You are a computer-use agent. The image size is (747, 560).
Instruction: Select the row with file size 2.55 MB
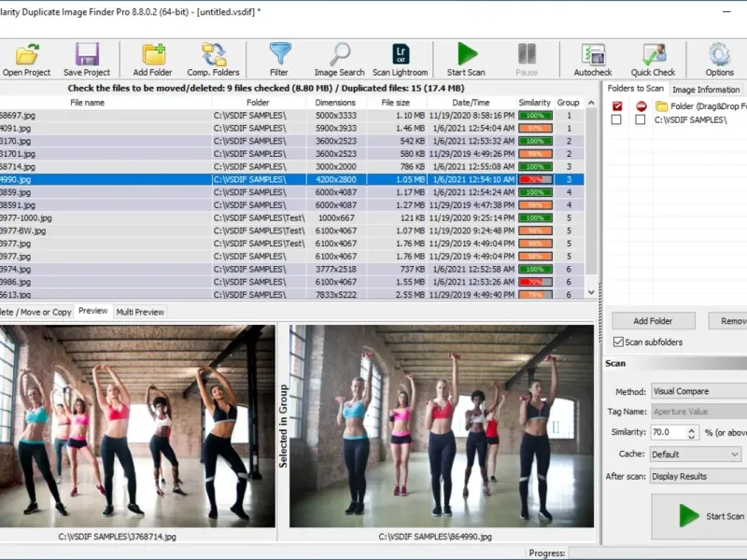tap(291, 294)
